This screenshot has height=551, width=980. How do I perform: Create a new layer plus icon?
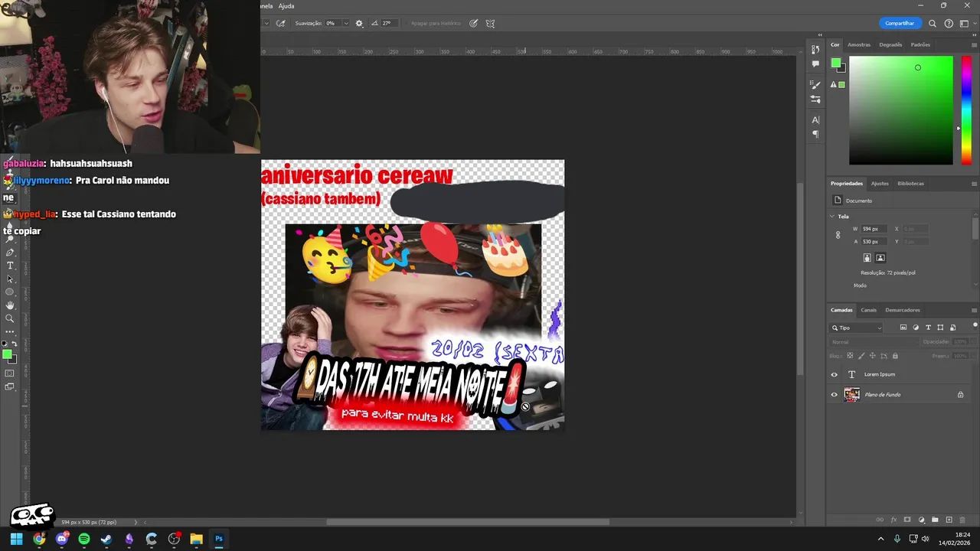[949, 520]
